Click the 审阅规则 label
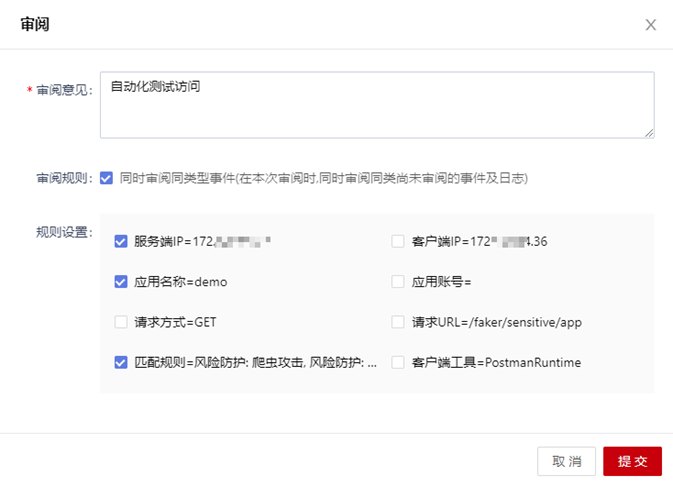 tap(64, 178)
